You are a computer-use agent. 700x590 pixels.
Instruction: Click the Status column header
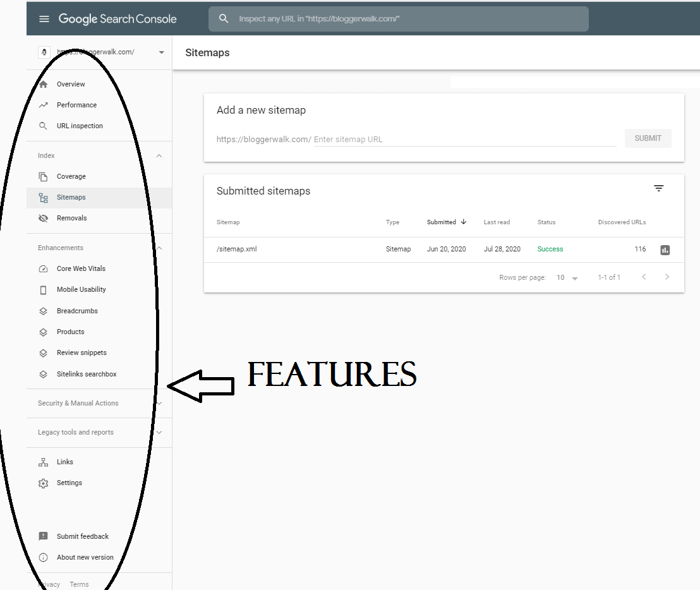click(x=546, y=222)
